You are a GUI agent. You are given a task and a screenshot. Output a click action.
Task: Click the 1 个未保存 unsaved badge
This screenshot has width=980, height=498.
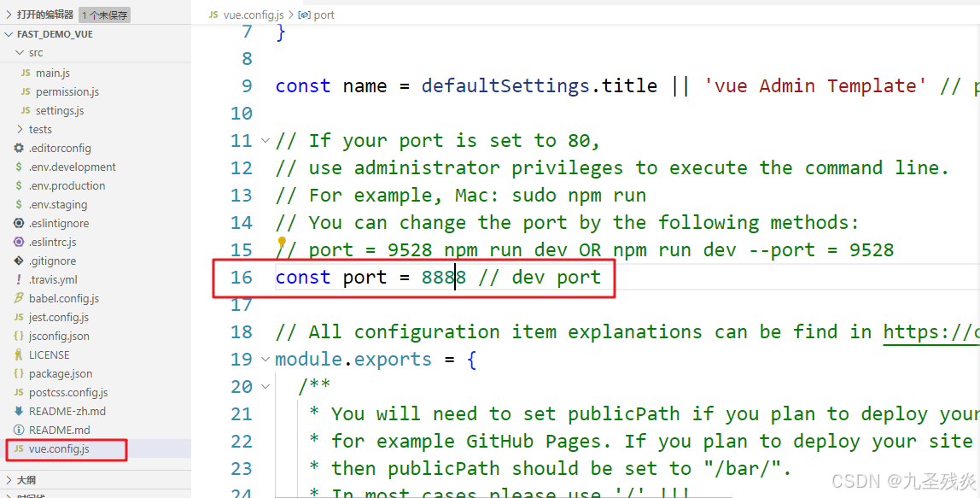104,15
